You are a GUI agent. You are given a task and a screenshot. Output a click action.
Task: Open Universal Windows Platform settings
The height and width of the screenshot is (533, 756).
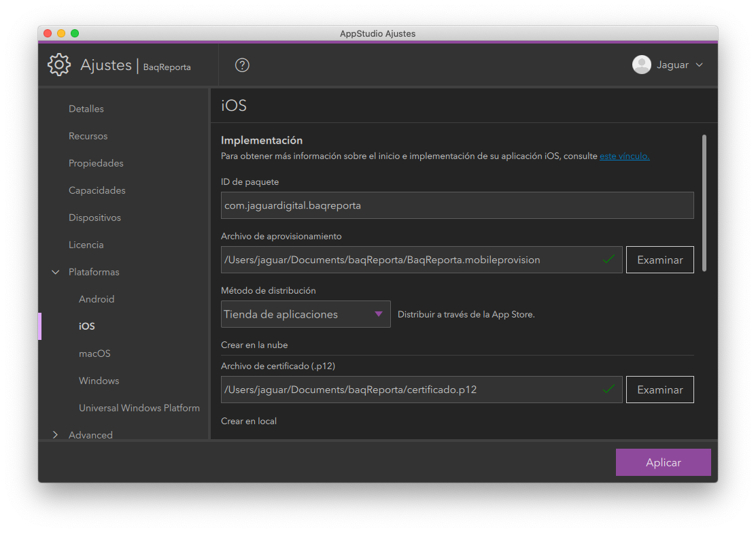[139, 408]
